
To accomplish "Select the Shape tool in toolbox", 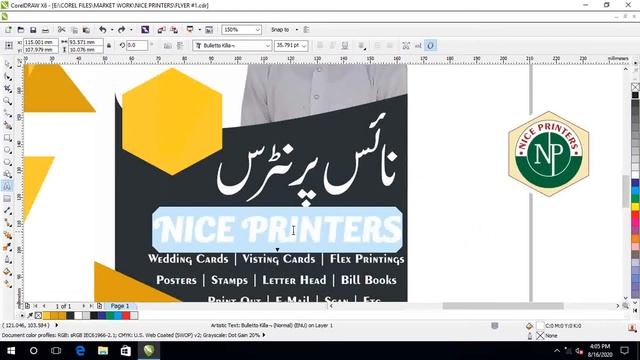I will click(7, 76).
